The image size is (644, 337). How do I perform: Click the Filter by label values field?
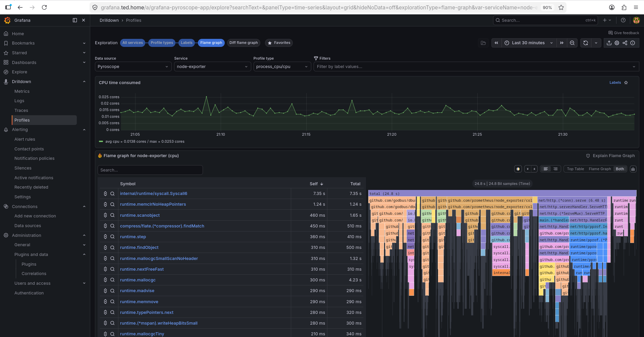pyautogui.click(x=476, y=67)
